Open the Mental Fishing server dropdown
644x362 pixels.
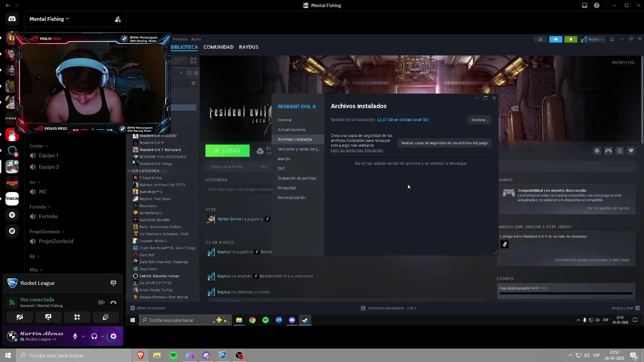click(x=49, y=19)
